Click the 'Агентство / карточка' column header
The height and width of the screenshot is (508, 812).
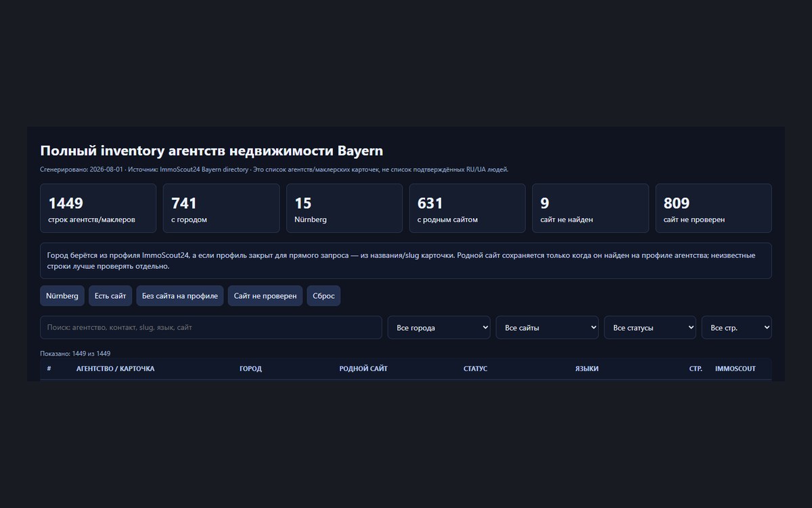click(x=116, y=368)
